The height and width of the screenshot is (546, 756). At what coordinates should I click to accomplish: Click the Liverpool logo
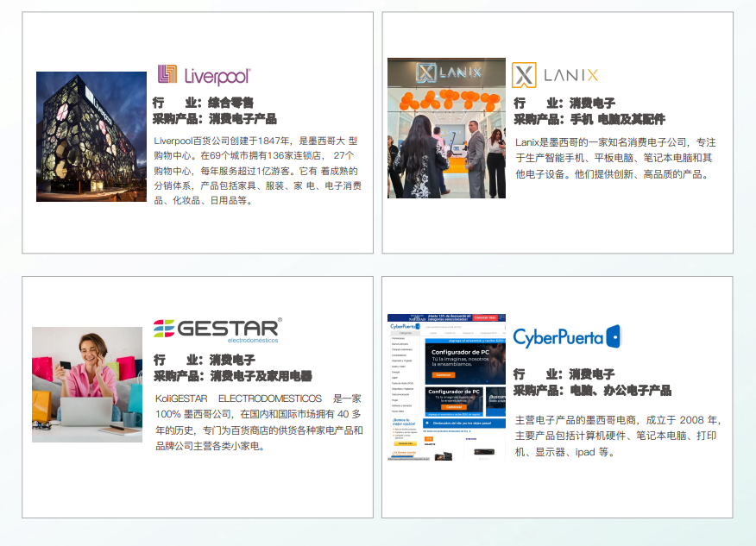pyautogui.click(x=204, y=75)
